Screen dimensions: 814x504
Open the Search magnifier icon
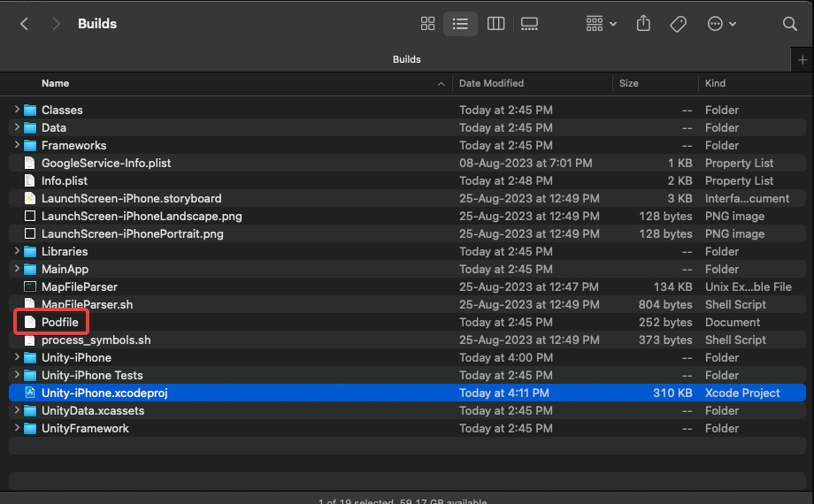[790, 24]
